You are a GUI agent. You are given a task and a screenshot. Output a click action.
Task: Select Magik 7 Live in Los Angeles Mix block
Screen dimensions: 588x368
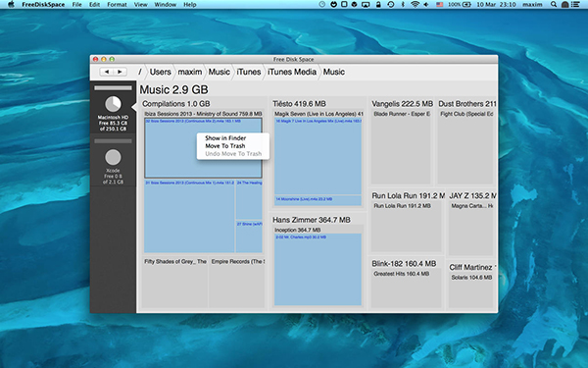coord(318,156)
